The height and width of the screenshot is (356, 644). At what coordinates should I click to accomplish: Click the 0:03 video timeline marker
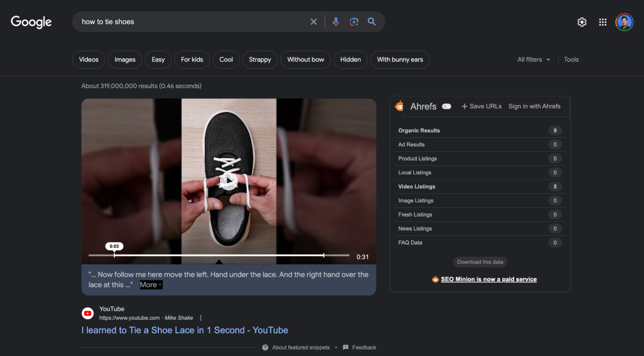(x=114, y=247)
